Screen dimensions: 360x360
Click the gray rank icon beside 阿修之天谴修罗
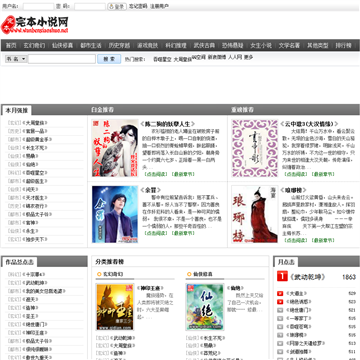click(x=280, y=343)
